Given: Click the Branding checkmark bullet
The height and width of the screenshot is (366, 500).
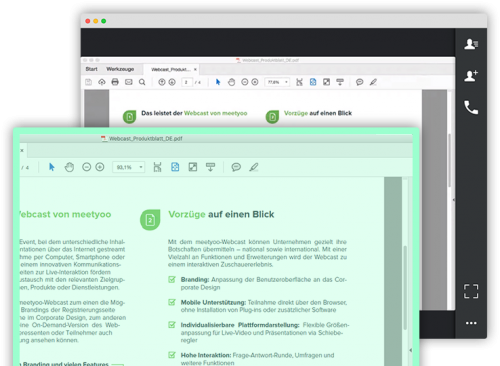Looking at the screenshot, I should click(x=172, y=279).
